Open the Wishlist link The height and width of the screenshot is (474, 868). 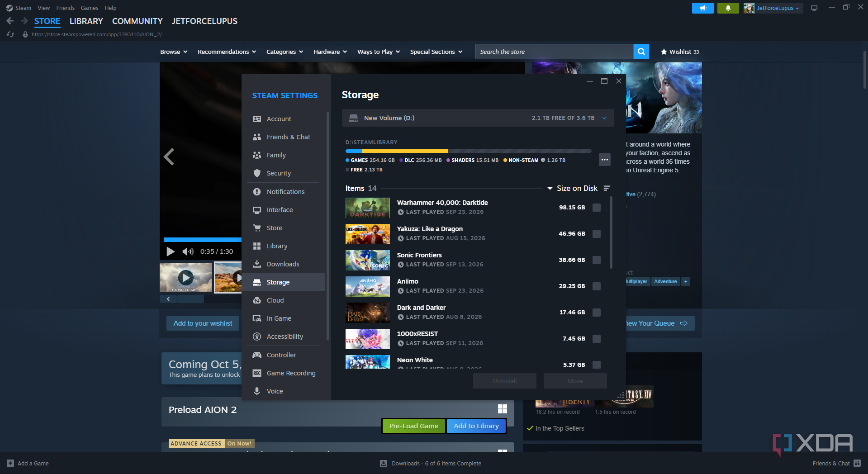[x=680, y=52]
